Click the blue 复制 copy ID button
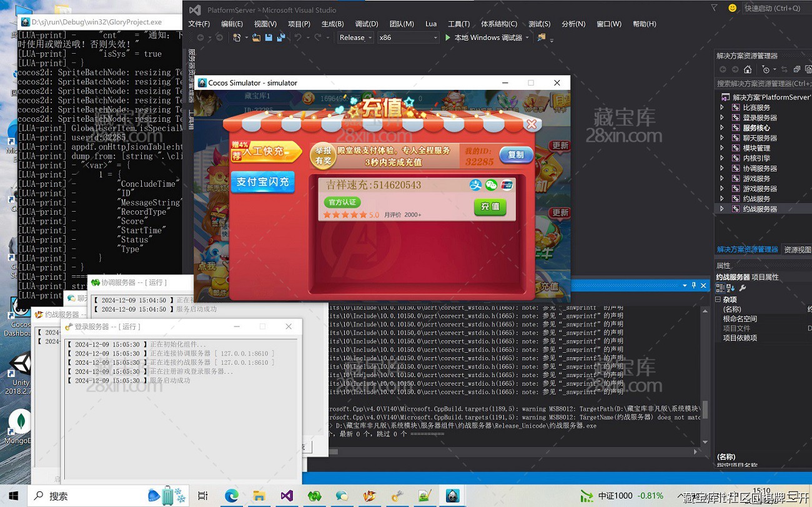The width and height of the screenshot is (812, 507). (515, 155)
